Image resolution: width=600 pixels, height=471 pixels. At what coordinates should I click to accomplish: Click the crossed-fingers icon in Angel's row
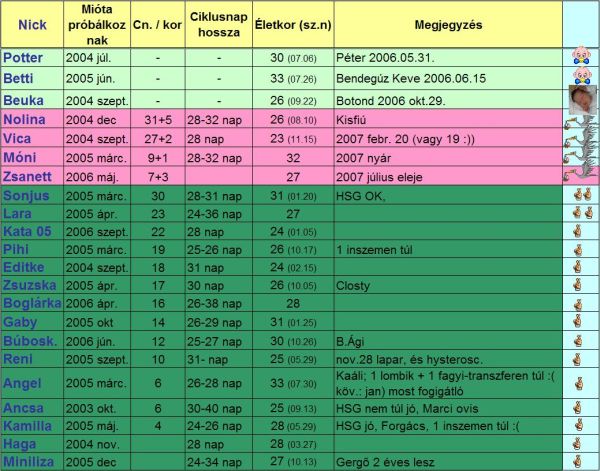(579, 381)
